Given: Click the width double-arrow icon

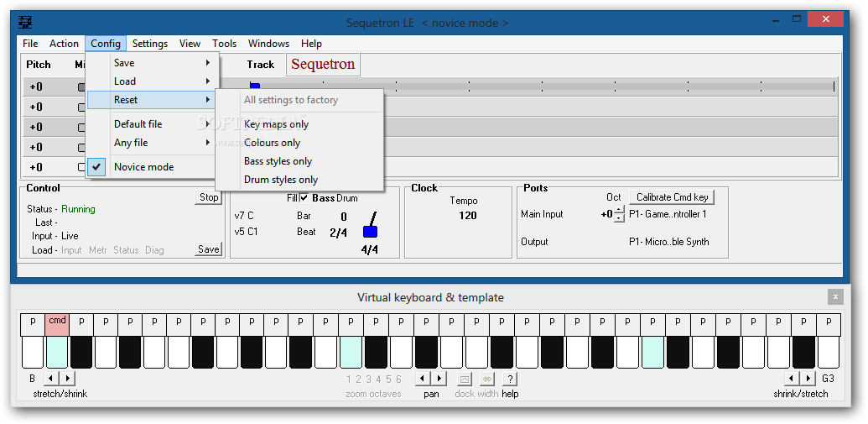Looking at the screenshot, I should [x=487, y=380].
